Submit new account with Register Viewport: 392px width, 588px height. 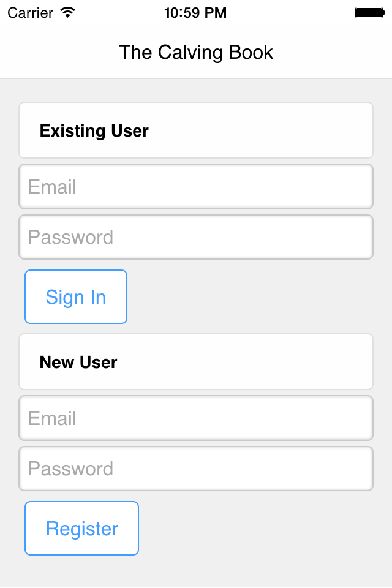pos(82,529)
